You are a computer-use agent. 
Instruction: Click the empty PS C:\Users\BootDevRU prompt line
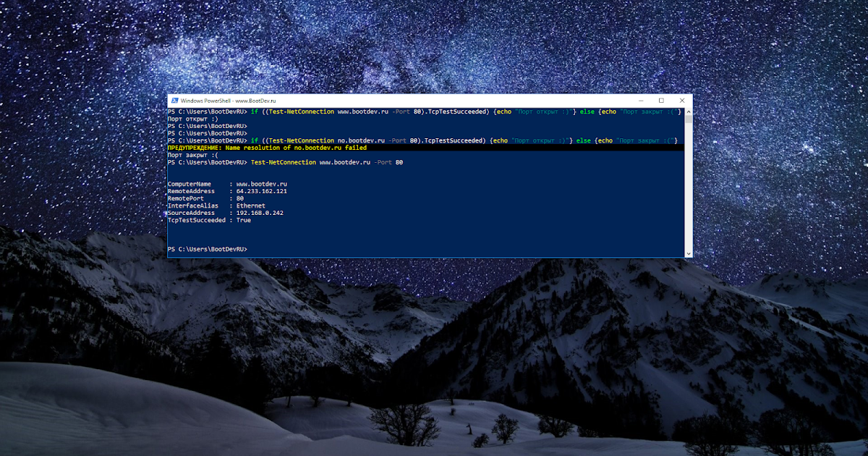pos(206,249)
